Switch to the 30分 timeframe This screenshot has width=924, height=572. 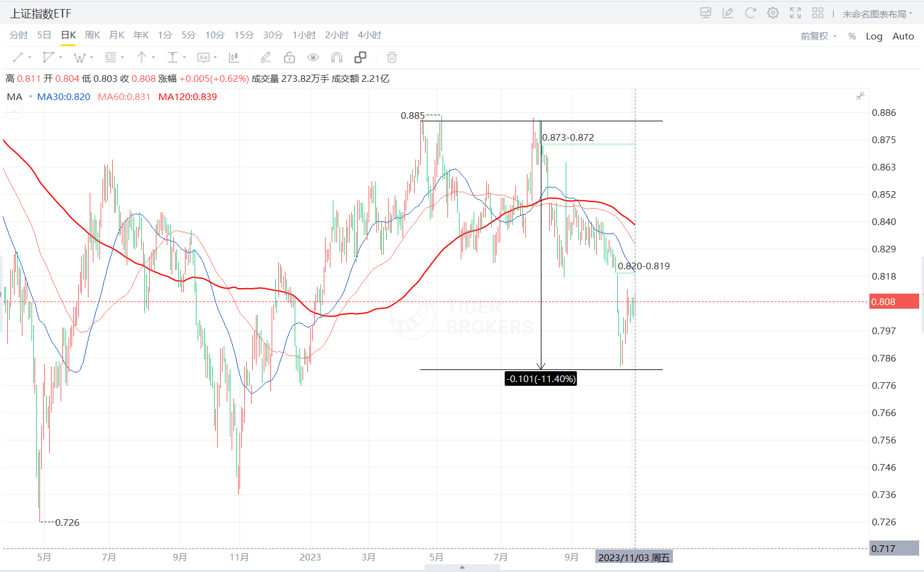pyautogui.click(x=273, y=35)
